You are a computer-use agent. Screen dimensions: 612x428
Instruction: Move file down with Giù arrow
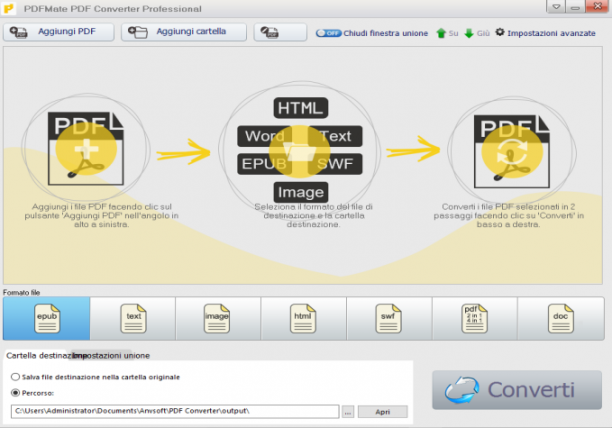click(477, 33)
